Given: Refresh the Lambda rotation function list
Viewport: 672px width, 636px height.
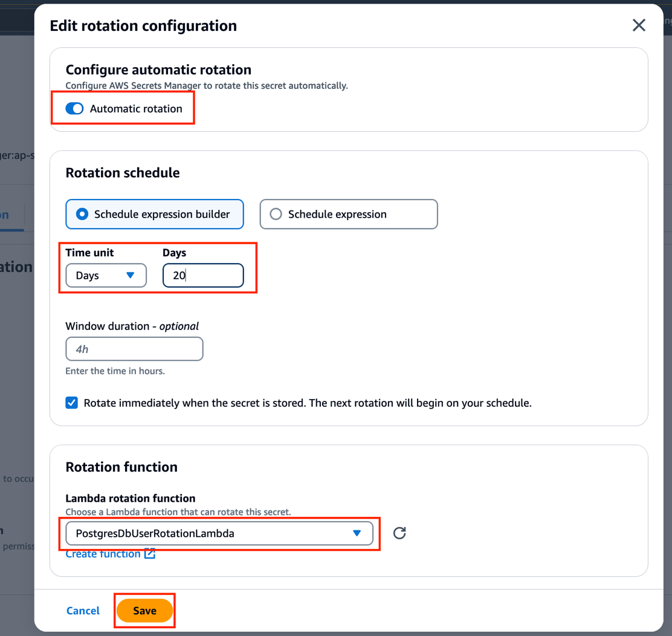Looking at the screenshot, I should [x=399, y=533].
